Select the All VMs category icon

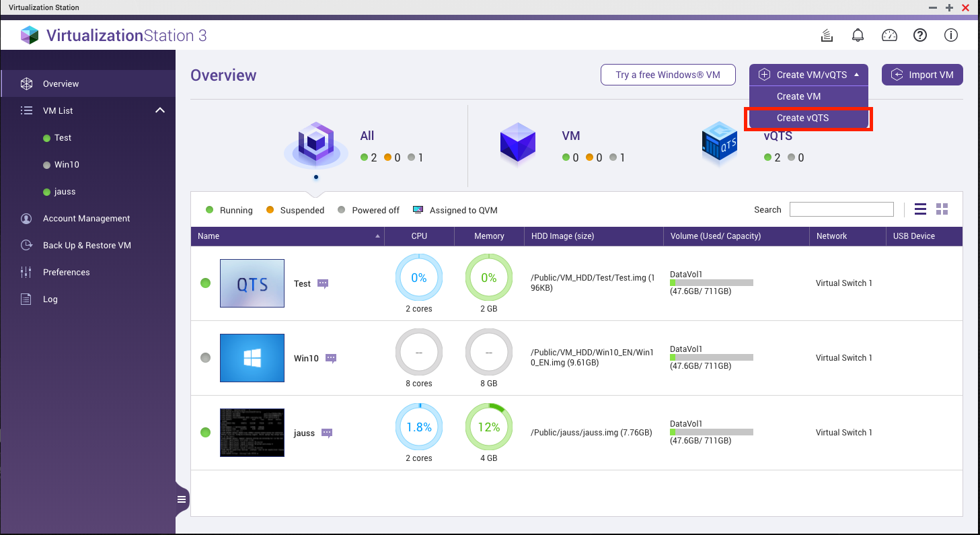pyautogui.click(x=316, y=145)
